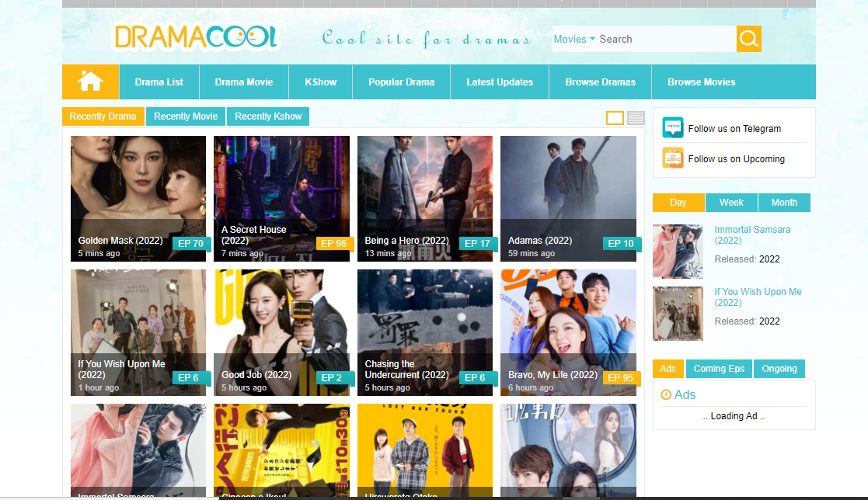Viewport: 868px width, 500px height.
Task: Open Immortal Samsara (2022) sidebar link
Action: pyautogui.click(x=752, y=235)
